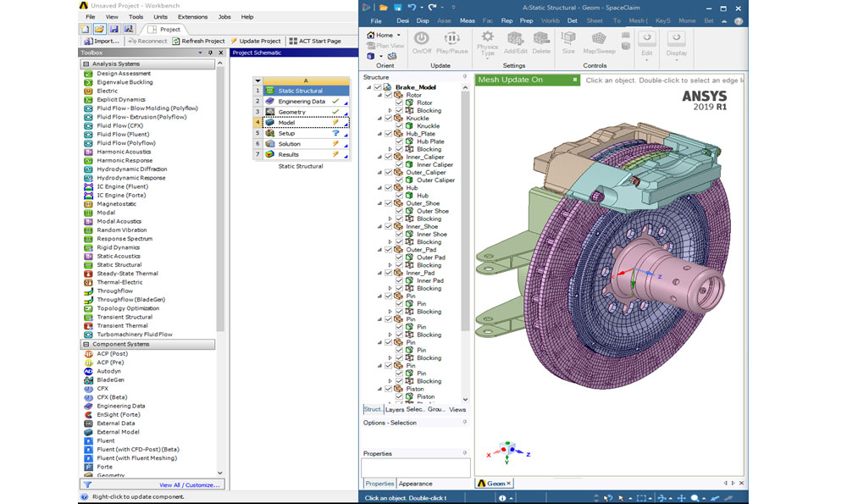Screen dimensions: 847x504
Task: Open system A dropdown arrow in schematic
Action: pyautogui.click(x=257, y=80)
